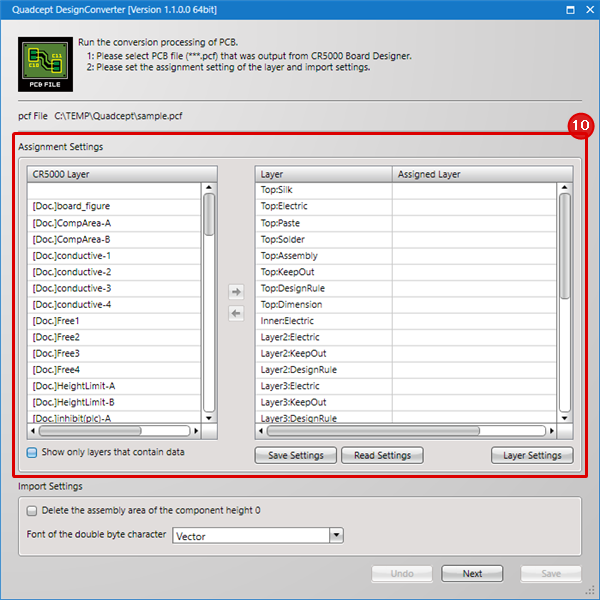Click the right arrow assign layer button
Screen dimensions: 600x600
tap(236, 292)
